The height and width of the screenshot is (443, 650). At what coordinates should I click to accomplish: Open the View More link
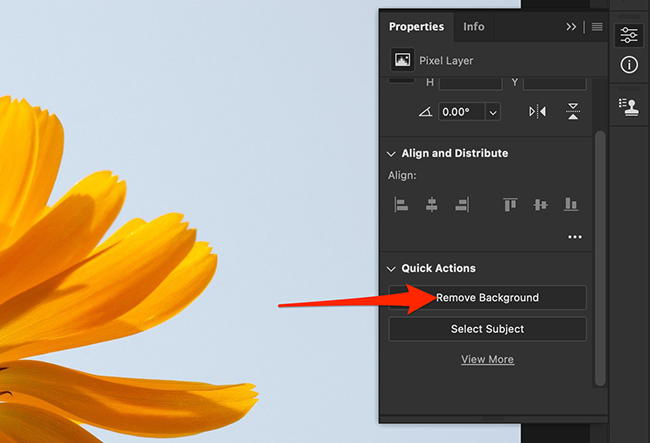click(487, 360)
